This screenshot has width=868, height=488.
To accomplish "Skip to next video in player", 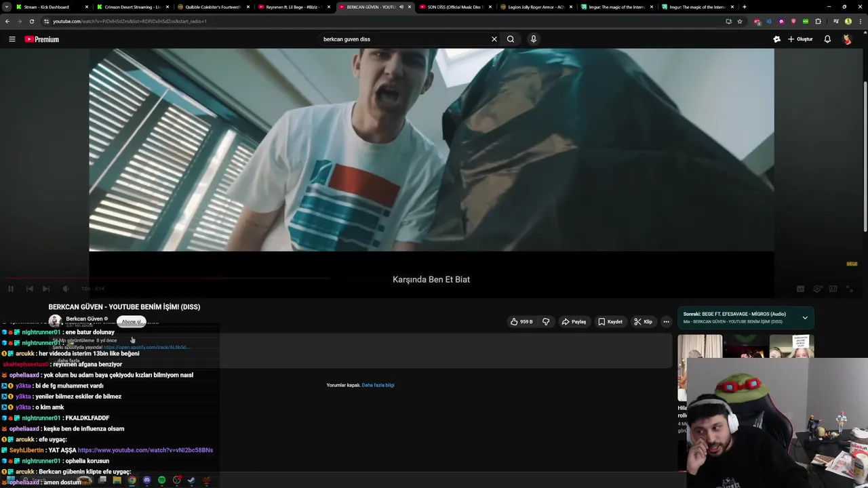I will click(x=46, y=289).
